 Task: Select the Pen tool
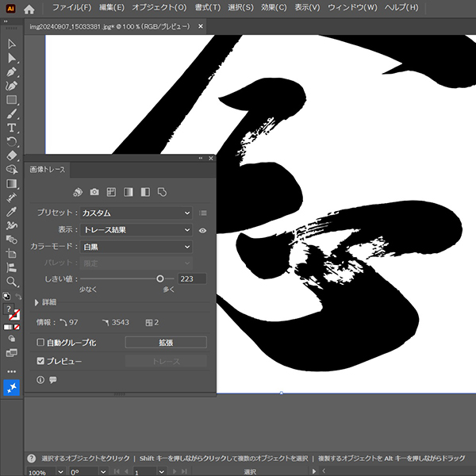click(12, 72)
